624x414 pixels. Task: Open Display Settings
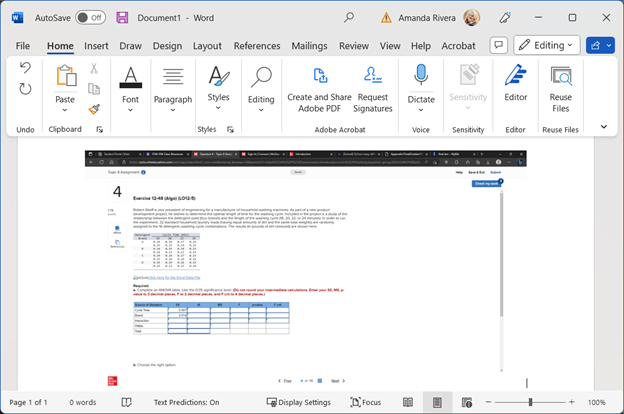298,402
